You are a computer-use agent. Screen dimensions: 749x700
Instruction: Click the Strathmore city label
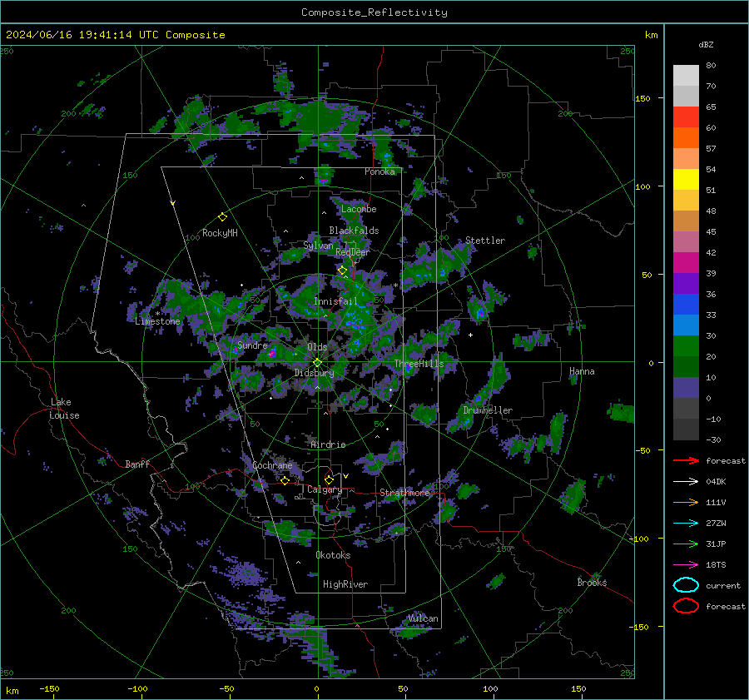point(404,493)
